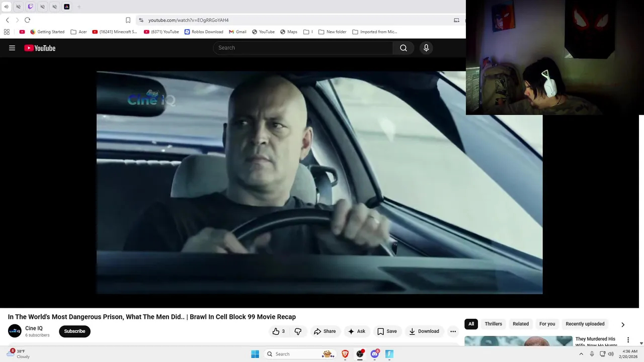Open the taskbar microphone tray icon
Viewport: 644px width, 362px height.
tap(592, 354)
